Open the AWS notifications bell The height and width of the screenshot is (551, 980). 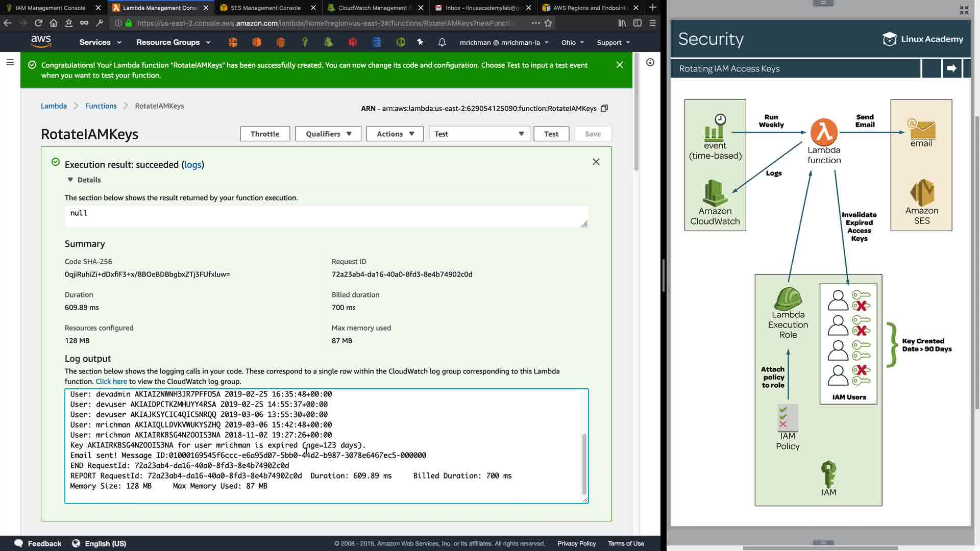tap(442, 42)
